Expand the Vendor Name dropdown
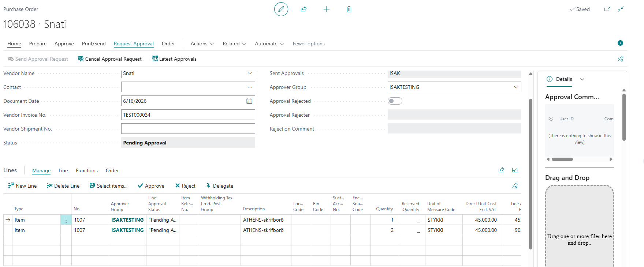This screenshot has height=267, width=644. click(x=250, y=73)
